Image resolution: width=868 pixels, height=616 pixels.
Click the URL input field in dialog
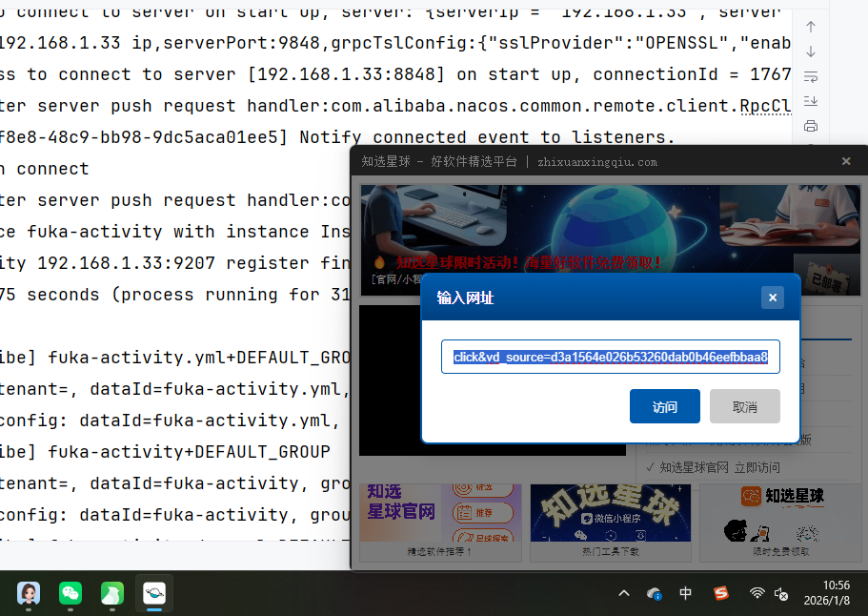coord(610,357)
